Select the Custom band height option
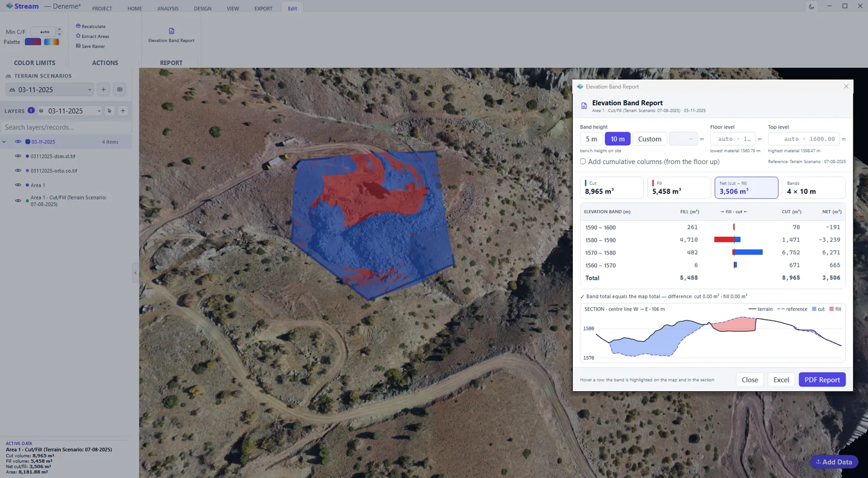 point(649,139)
